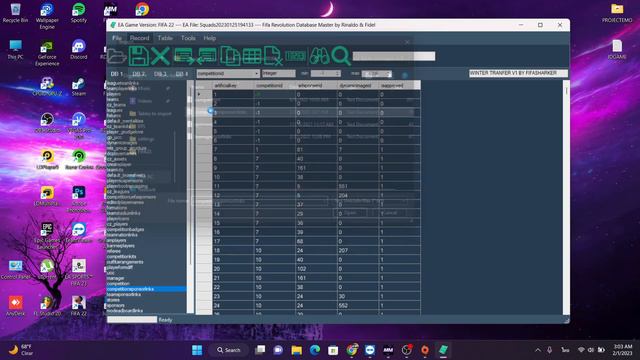
Task: Click the open folder toolbar icon
Action: [117, 56]
